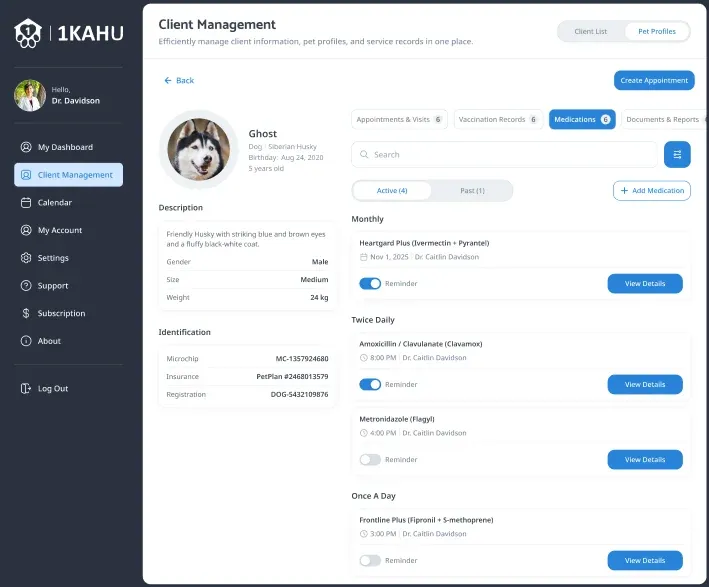Click the registration value DOG-5432109876
Image resolution: width=709 pixels, height=587 pixels.
[x=299, y=394]
